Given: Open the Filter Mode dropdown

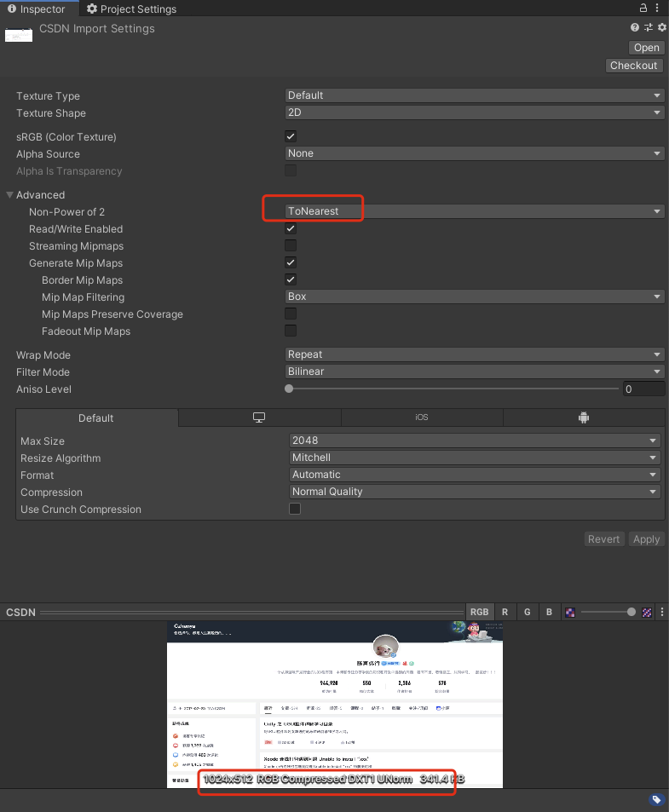Looking at the screenshot, I should coord(475,371).
